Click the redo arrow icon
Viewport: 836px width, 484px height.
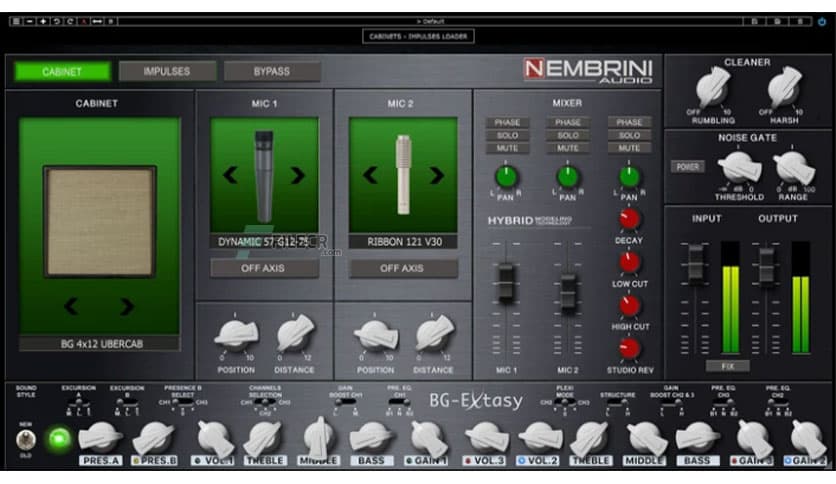tap(70, 21)
